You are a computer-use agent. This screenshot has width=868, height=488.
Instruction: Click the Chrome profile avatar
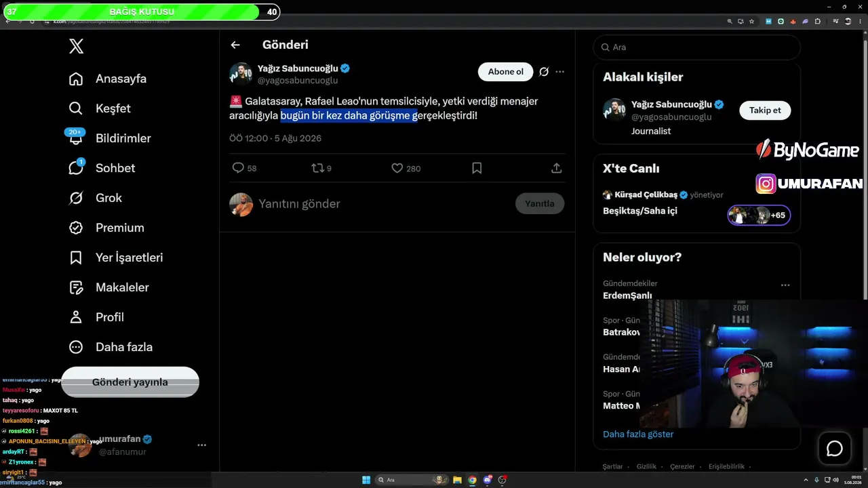846,21
